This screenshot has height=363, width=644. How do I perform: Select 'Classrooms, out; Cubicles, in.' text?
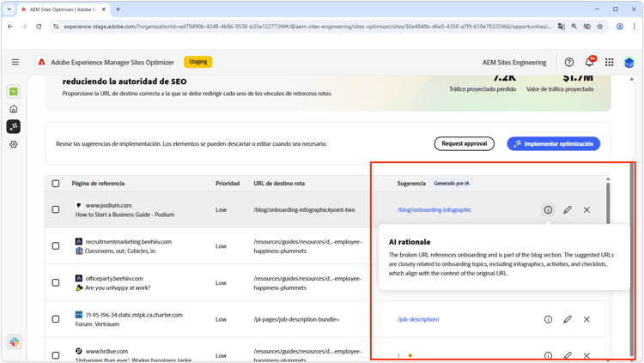point(120,251)
